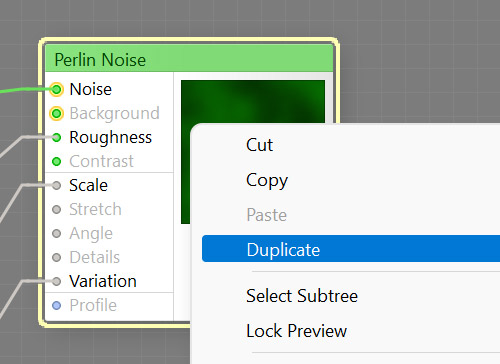Viewport: 500px width, 364px height.
Task: Click the Details parameter label
Action: pos(95,257)
